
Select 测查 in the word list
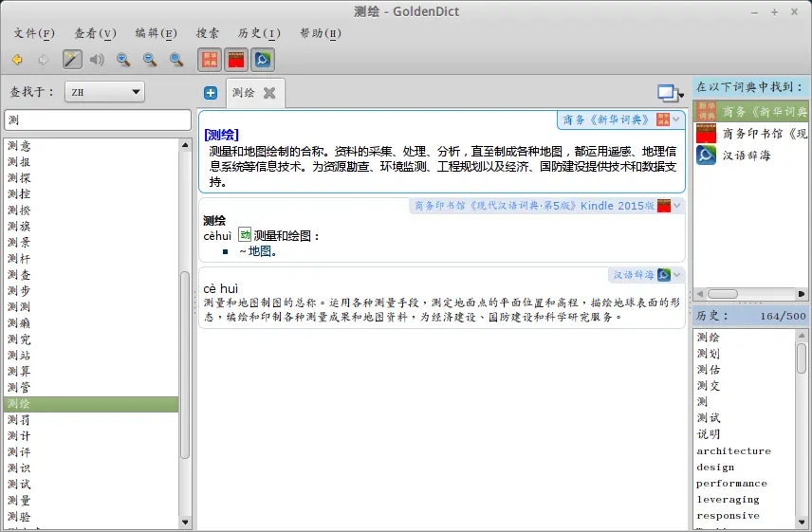pos(91,275)
